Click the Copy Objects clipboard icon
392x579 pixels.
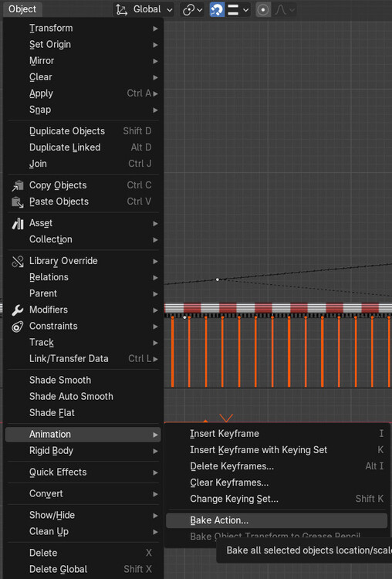tap(17, 186)
